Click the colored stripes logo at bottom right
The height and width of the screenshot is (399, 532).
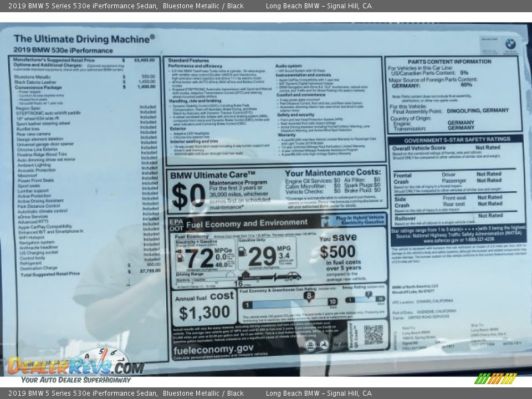click(495, 378)
